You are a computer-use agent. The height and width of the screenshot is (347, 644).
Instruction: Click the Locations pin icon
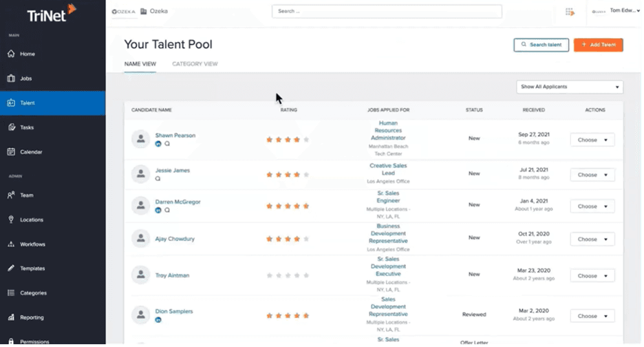11,220
